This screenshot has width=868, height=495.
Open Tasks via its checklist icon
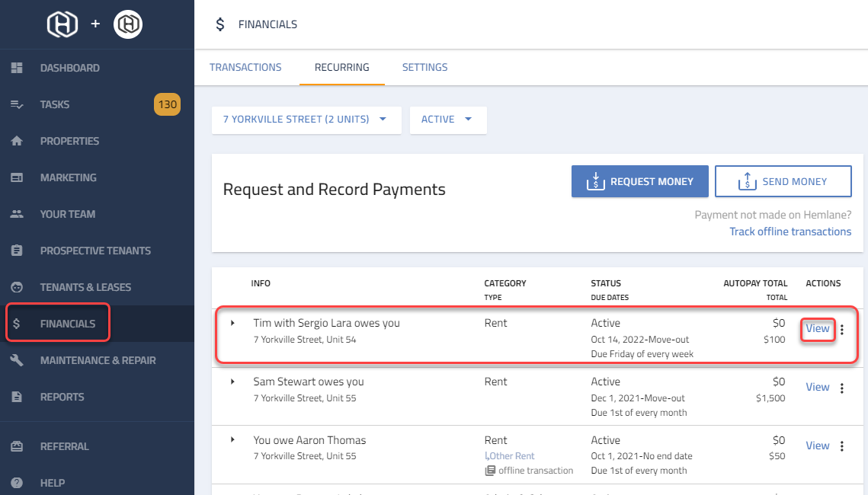pos(17,104)
